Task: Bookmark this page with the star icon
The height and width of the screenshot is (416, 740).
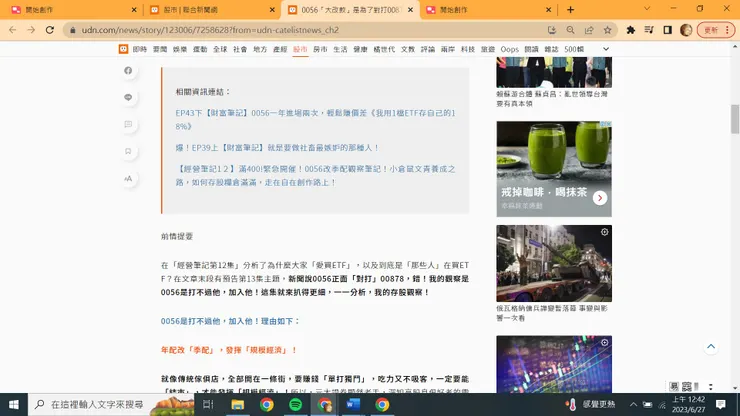Action: tap(607, 30)
